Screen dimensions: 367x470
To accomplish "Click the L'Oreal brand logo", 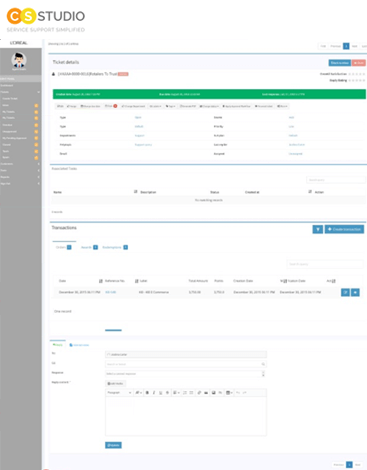I will pyautogui.click(x=19, y=43).
